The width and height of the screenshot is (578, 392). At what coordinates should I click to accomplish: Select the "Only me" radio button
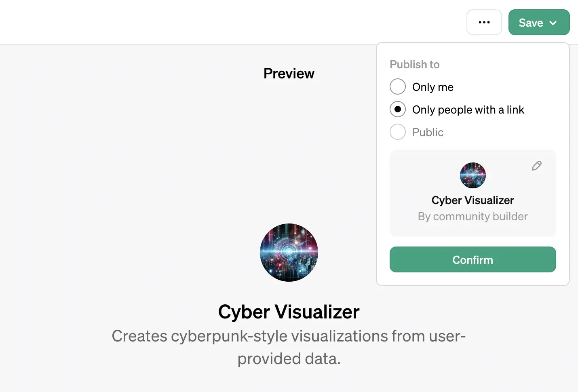click(398, 87)
